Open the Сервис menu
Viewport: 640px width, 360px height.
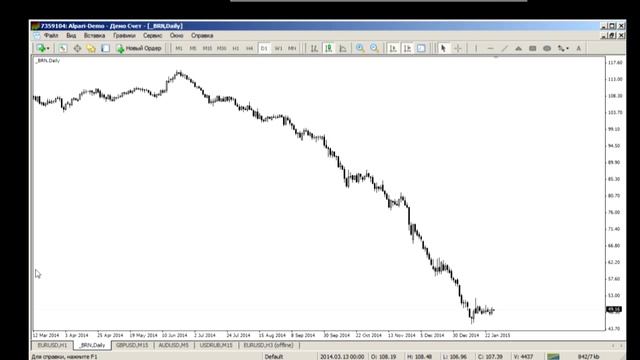[x=153, y=36]
